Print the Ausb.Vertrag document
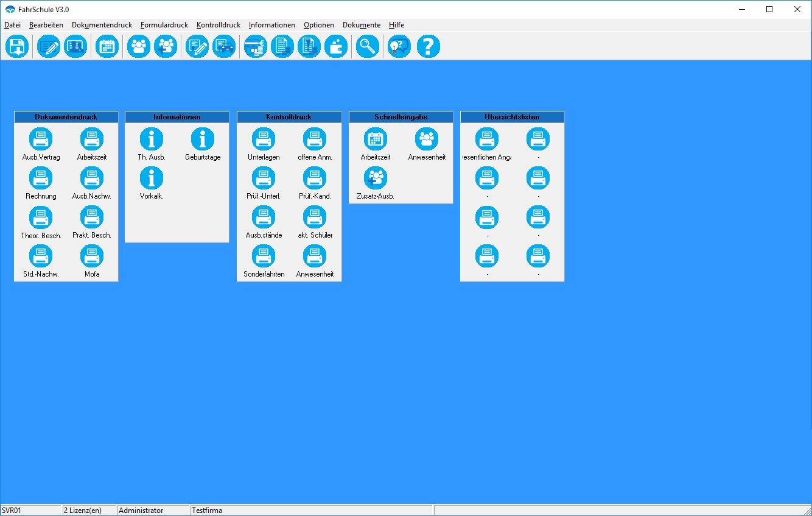 [x=41, y=140]
